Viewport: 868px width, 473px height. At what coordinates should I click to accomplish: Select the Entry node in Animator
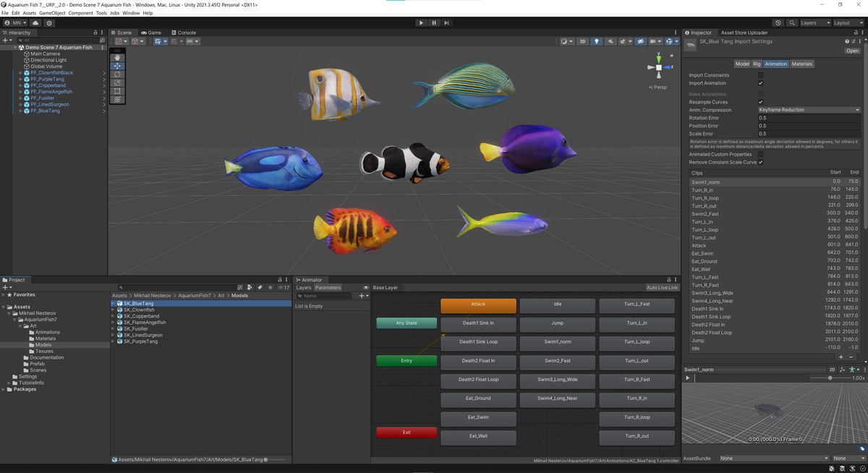pyautogui.click(x=407, y=361)
